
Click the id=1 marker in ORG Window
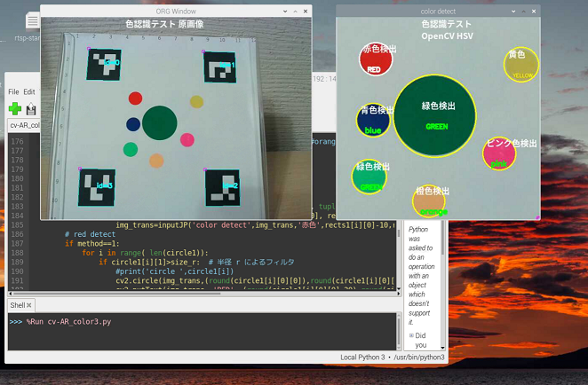(220, 67)
